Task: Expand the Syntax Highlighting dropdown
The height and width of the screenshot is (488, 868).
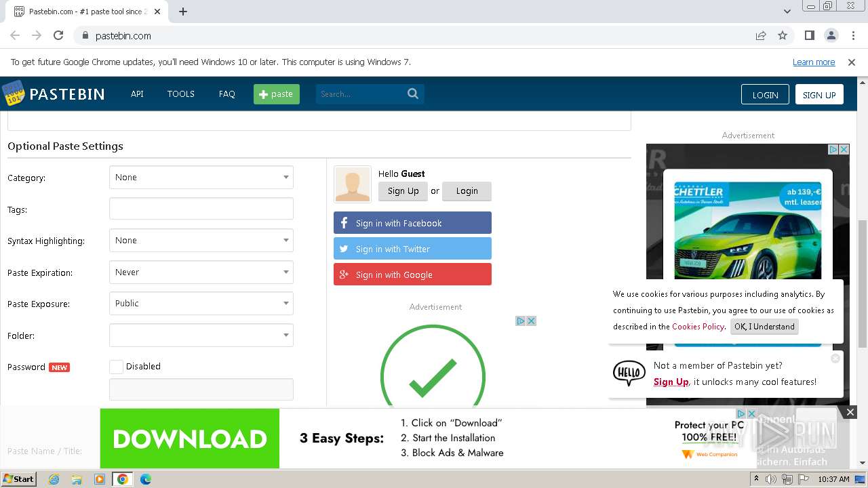Action: point(201,240)
